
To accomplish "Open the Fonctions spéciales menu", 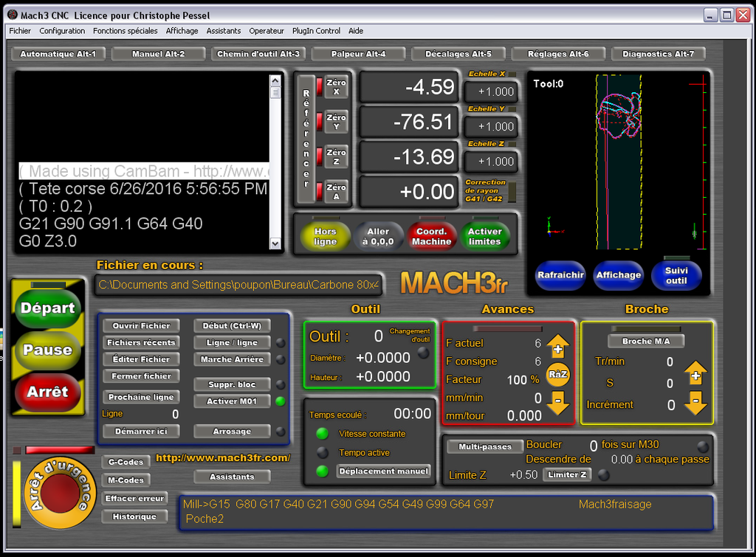I will coord(126,31).
